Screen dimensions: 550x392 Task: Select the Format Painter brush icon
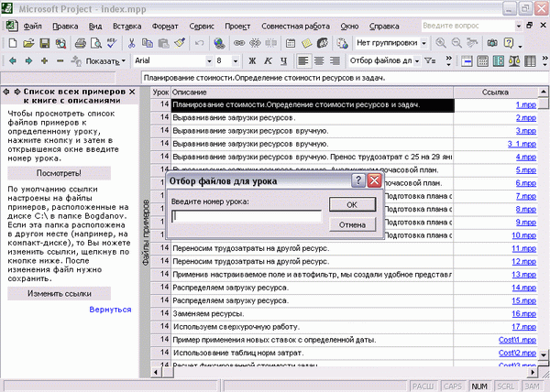click(180, 43)
